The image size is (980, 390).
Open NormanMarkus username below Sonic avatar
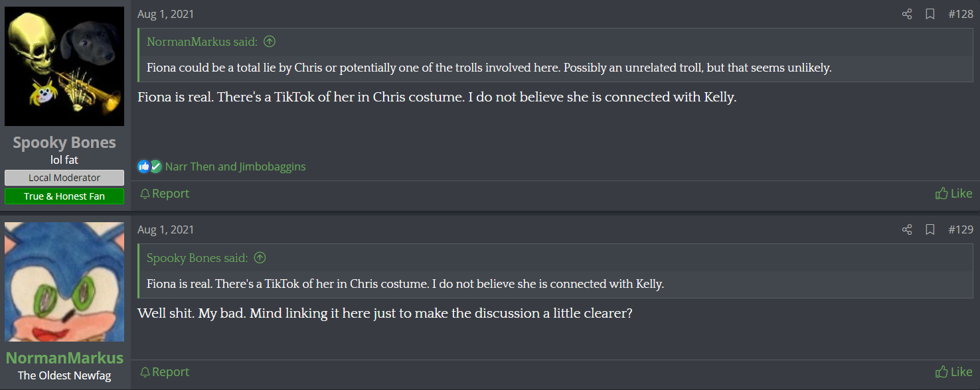[64, 358]
